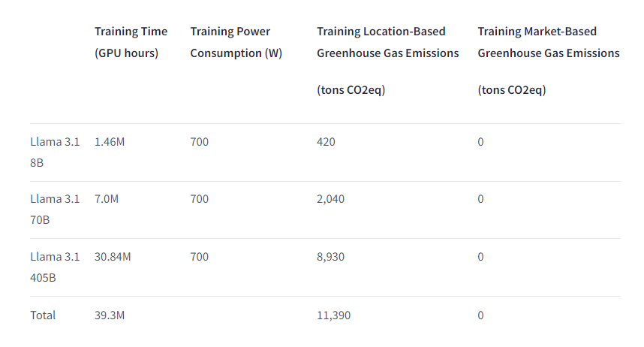Select the Total row label
Image resolution: width=644 pixels, height=347 pixels.
pos(43,315)
